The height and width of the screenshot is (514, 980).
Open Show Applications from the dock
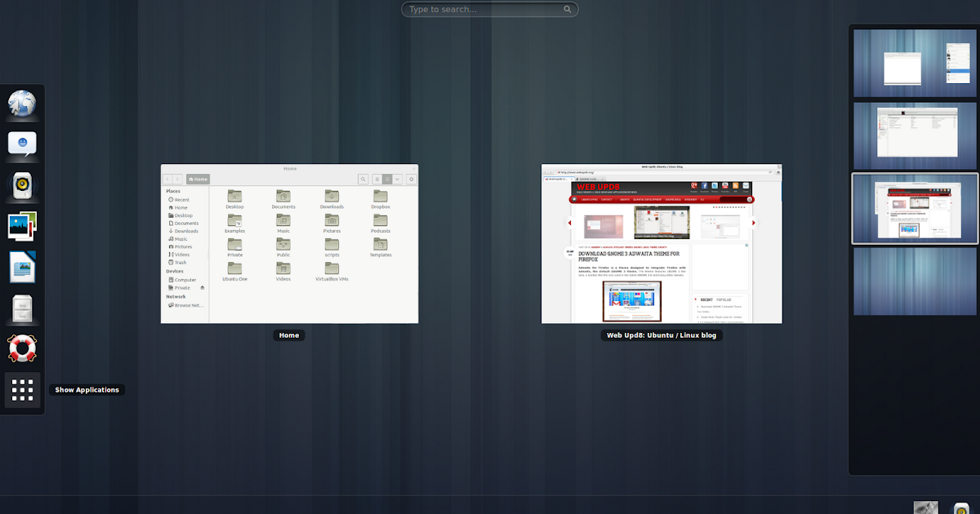[21, 390]
